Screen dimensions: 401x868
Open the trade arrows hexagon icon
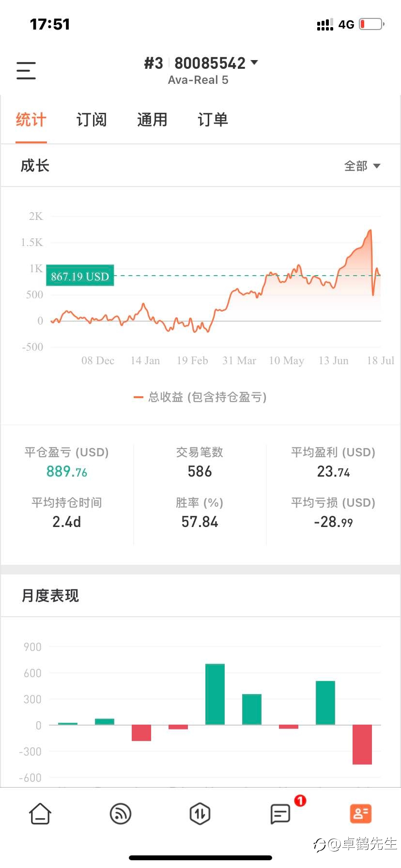coord(200,814)
